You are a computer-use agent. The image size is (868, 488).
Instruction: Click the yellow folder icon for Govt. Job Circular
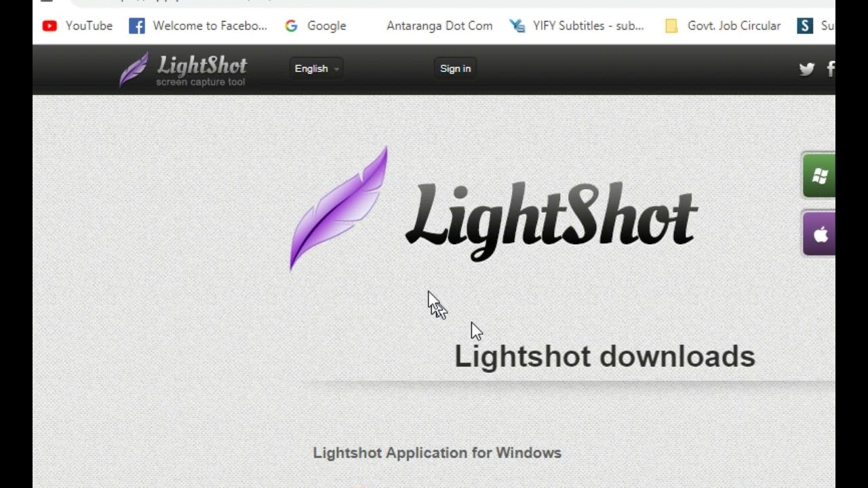671,26
